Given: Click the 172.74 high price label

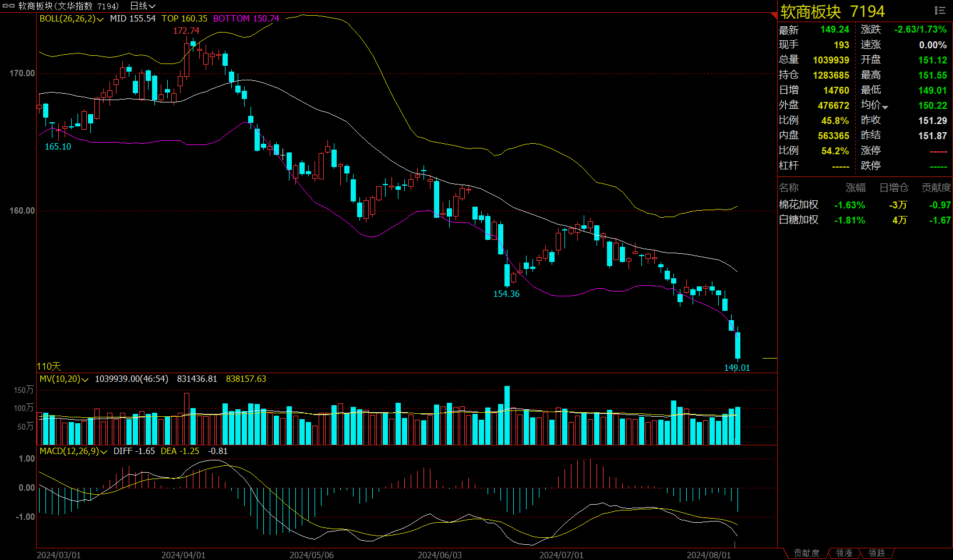Looking at the screenshot, I should pos(186,31).
